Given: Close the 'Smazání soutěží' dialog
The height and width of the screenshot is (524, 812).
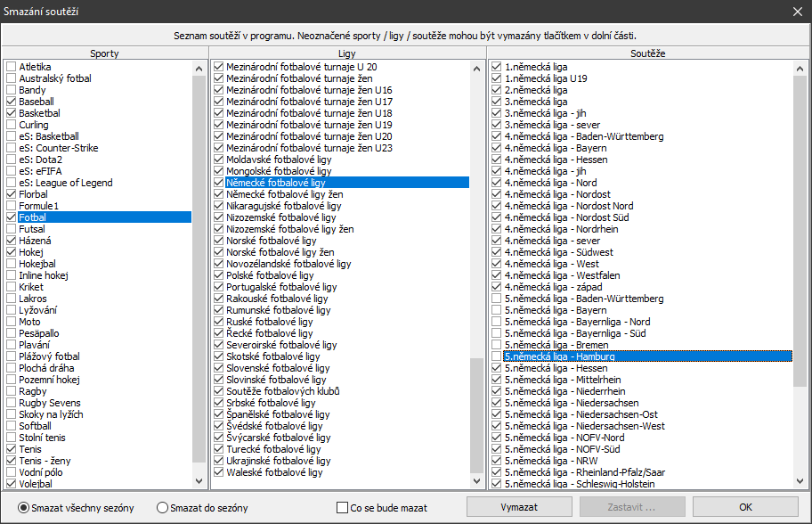Looking at the screenshot, I should click(x=797, y=12).
